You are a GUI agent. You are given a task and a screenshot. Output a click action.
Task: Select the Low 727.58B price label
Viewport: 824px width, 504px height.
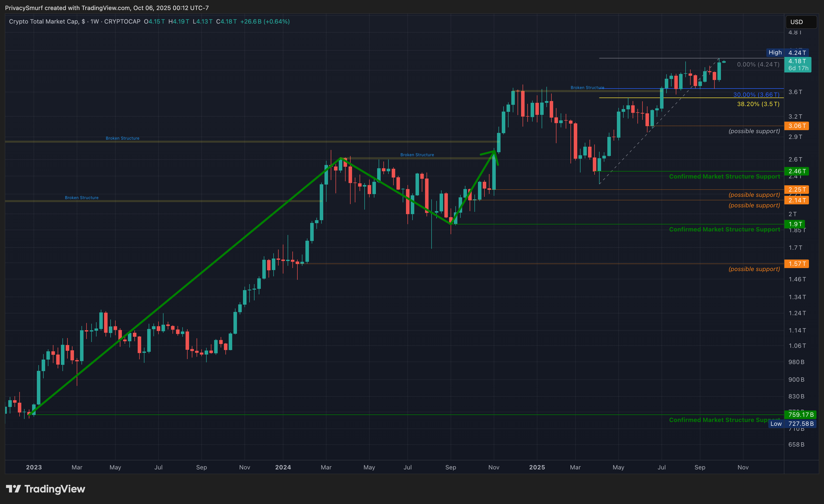pyautogui.click(x=791, y=424)
